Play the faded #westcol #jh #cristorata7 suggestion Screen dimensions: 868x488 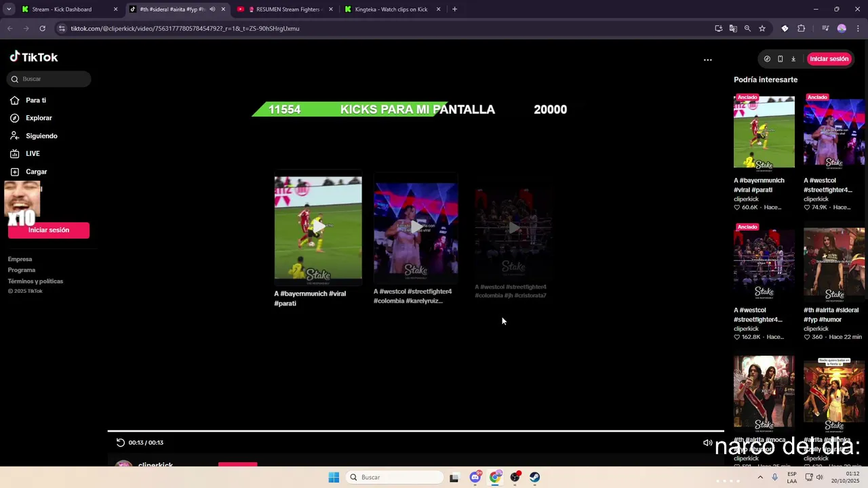click(513, 228)
